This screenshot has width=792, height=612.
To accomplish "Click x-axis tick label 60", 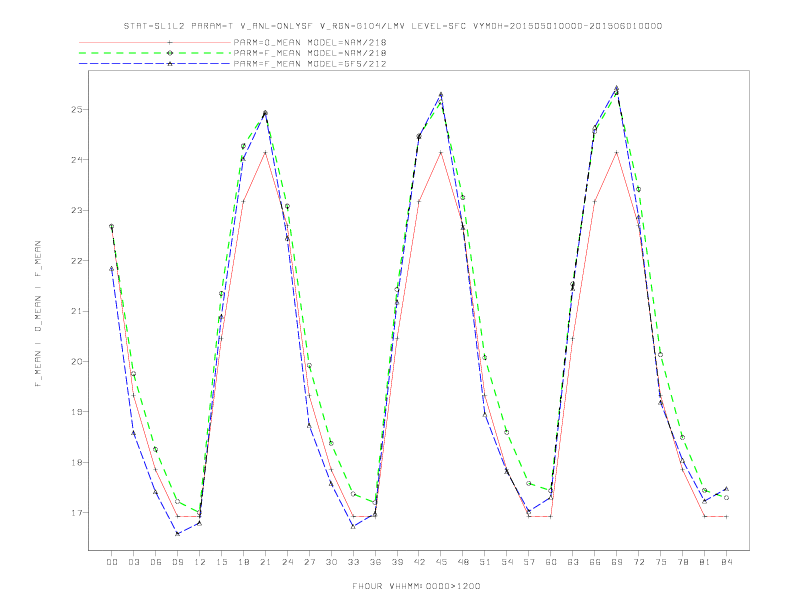I will pos(551,562).
